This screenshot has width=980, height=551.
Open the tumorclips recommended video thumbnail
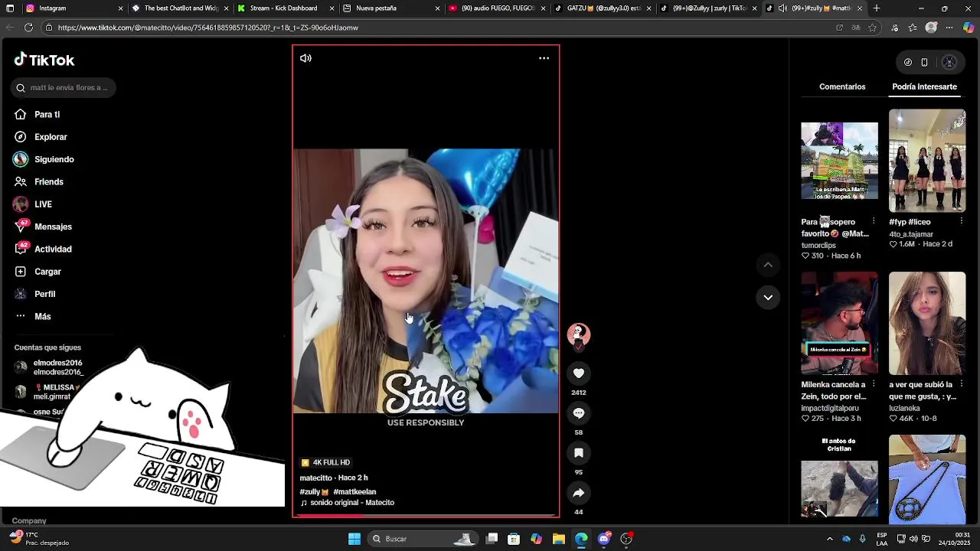point(839,161)
